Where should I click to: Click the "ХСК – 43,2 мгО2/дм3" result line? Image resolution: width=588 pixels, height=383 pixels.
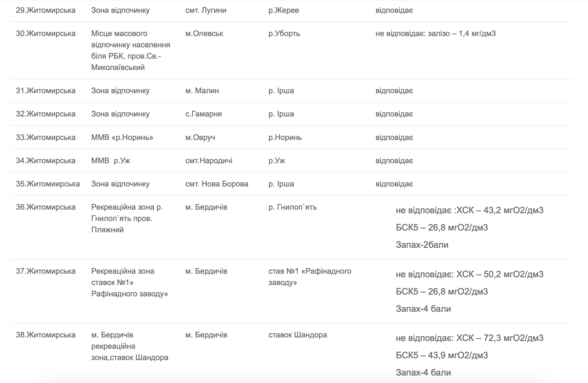pos(500,211)
